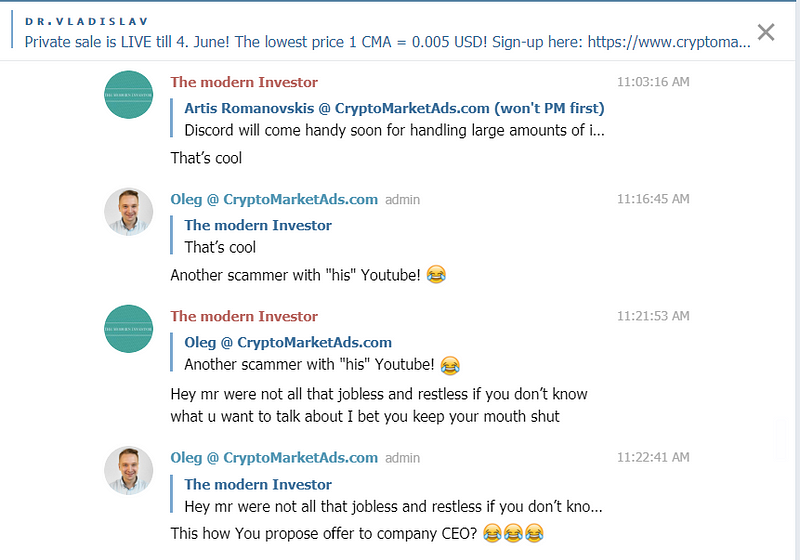Open Oleg's avatar on the 11:16:45 message

(129, 212)
